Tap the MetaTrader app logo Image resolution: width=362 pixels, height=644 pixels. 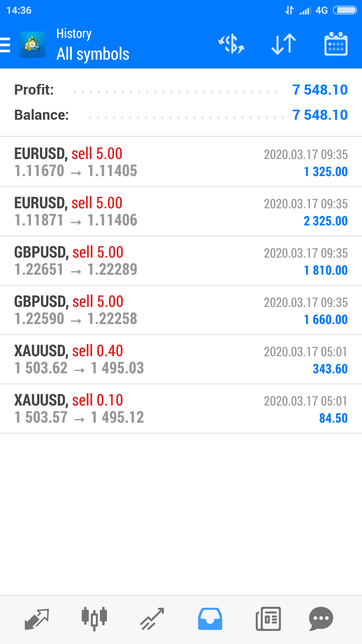pos(32,45)
